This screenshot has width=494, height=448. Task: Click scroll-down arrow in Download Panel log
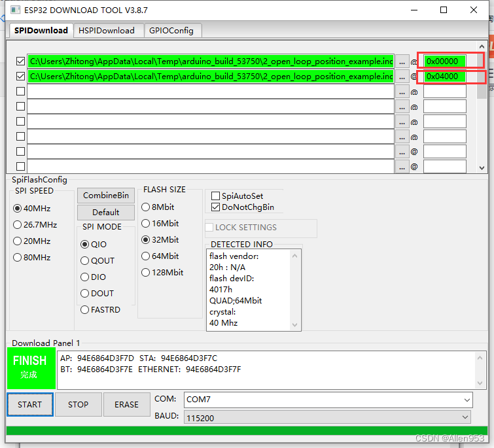coord(480,383)
